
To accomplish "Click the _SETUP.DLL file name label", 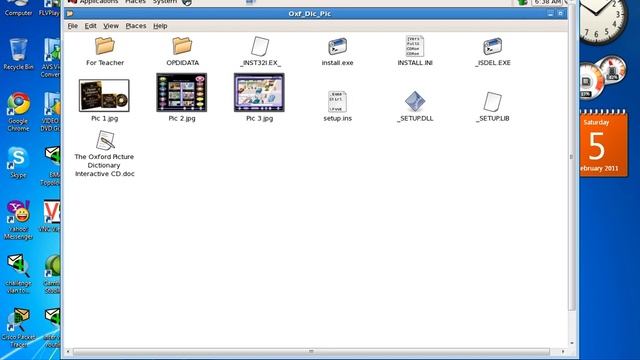I will [x=415, y=118].
